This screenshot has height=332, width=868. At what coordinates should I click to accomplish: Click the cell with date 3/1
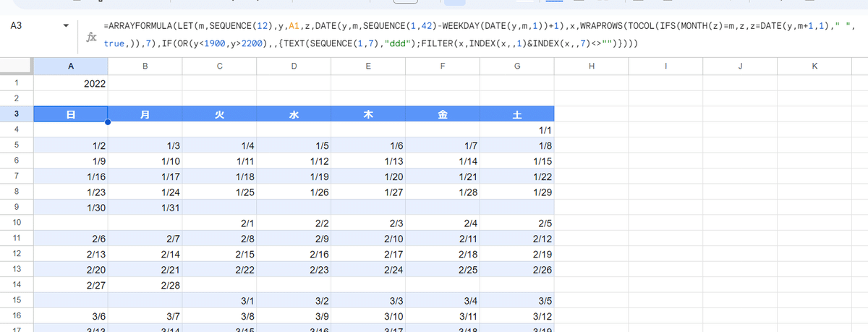(x=219, y=301)
